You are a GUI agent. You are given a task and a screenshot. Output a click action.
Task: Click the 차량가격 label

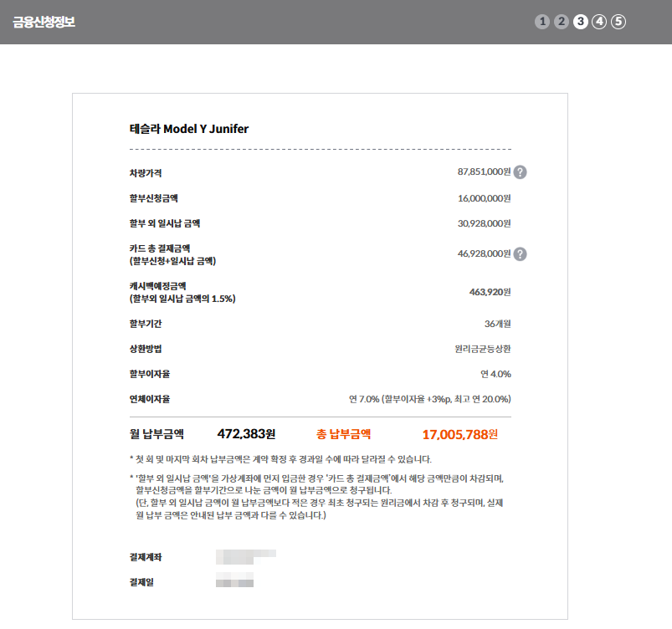[x=146, y=172]
